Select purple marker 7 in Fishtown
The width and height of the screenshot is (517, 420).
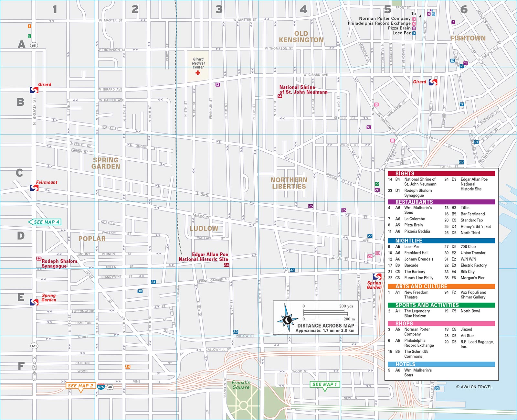click(x=453, y=22)
